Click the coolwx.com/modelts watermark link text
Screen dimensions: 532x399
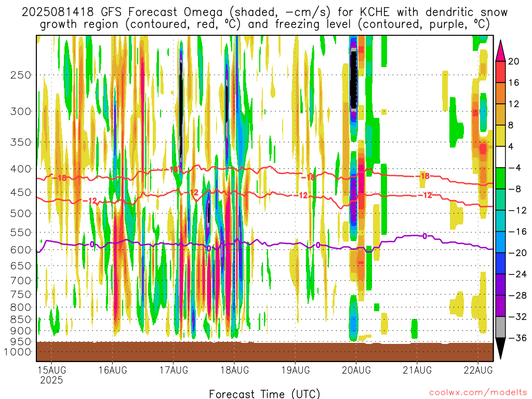(x=478, y=393)
